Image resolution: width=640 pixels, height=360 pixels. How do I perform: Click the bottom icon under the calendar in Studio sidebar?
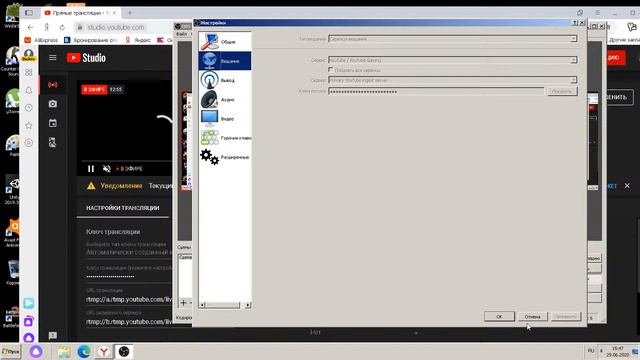53,142
